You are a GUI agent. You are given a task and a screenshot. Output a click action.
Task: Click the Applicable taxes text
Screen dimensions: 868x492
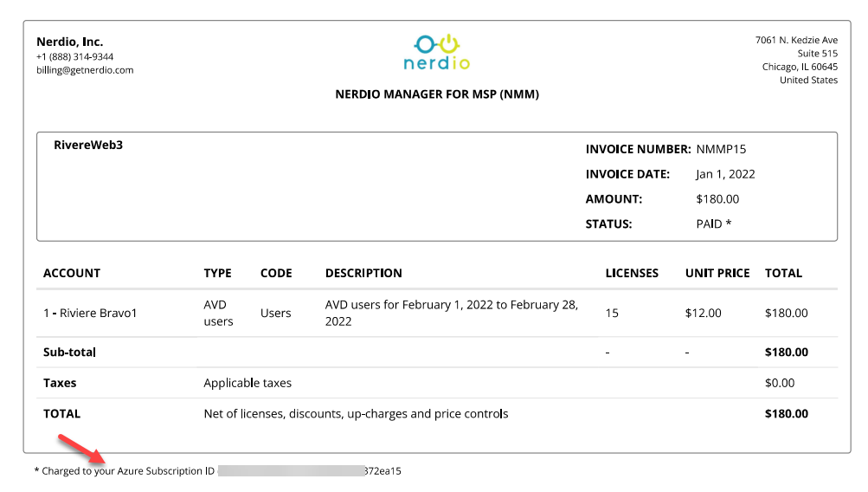248,383
